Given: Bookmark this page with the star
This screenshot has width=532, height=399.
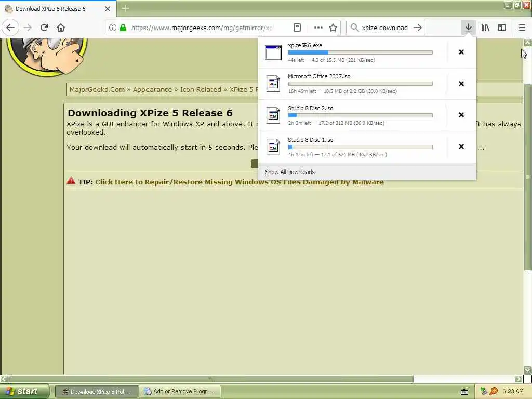Looking at the screenshot, I should pos(333,28).
